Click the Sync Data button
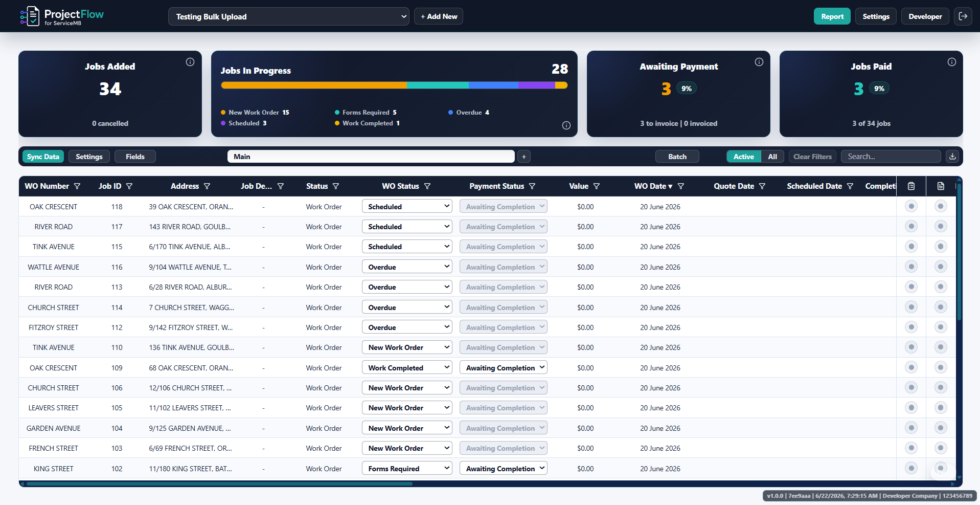The width and height of the screenshot is (980, 505). (43, 157)
